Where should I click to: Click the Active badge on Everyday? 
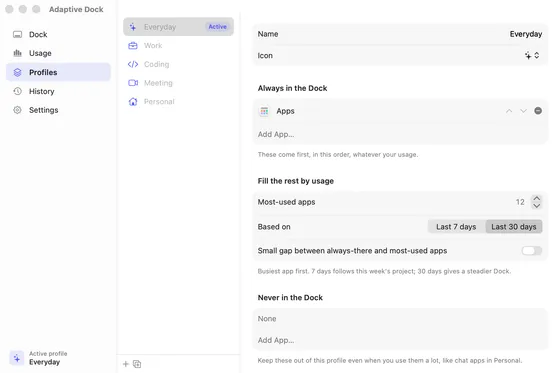(218, 27)
